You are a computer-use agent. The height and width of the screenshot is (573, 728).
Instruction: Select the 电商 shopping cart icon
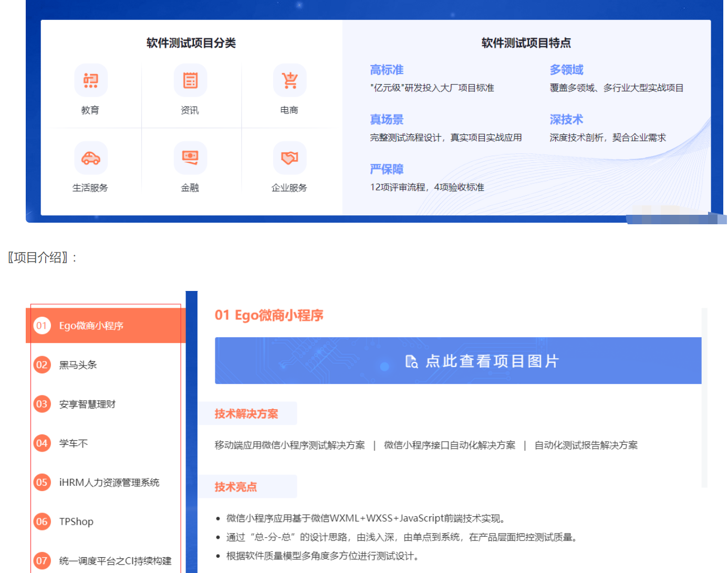click(x=289, y=80)
